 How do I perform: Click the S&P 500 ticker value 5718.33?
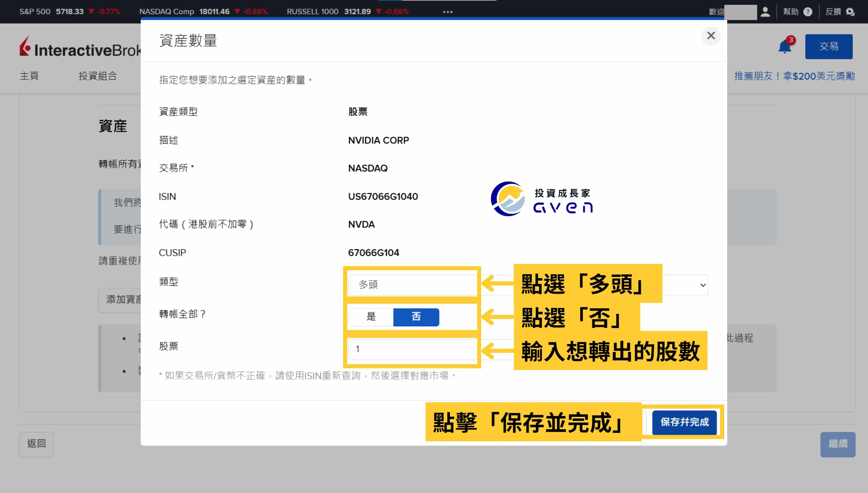70,12
